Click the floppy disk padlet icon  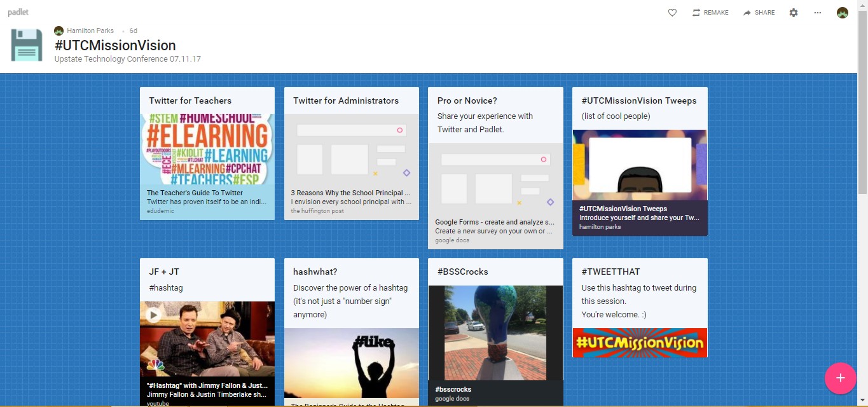(27, 45)
